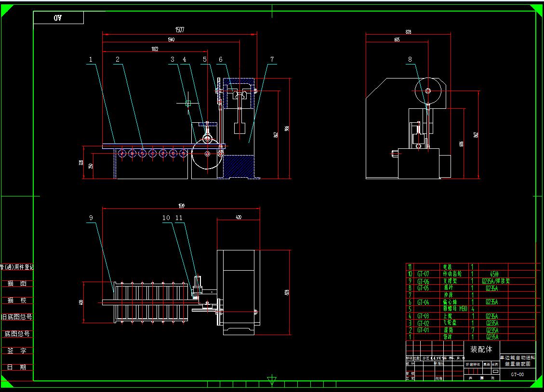This screenshot has width=544, height=392.
Task: Click balloon number 5 above the punch
Action: (x=205, y=60)
